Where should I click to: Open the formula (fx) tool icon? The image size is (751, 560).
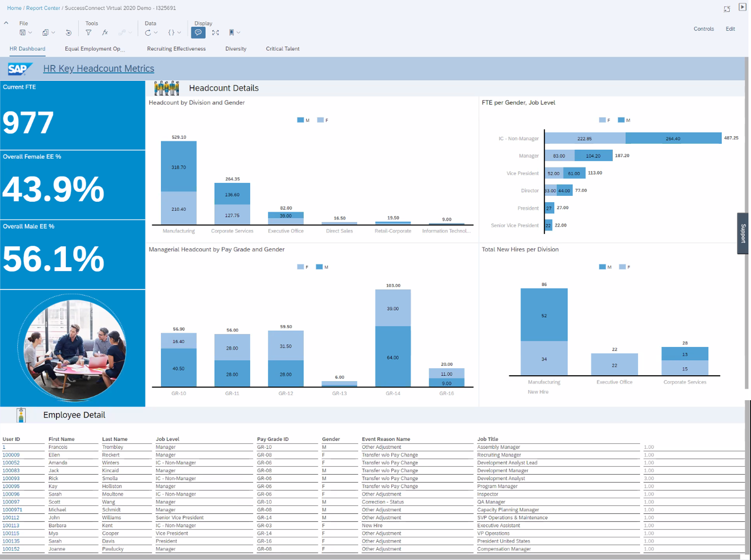pos(105,32)
